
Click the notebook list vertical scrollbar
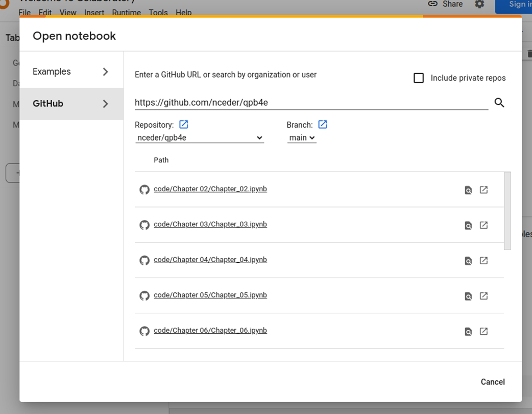pos(507,211)
